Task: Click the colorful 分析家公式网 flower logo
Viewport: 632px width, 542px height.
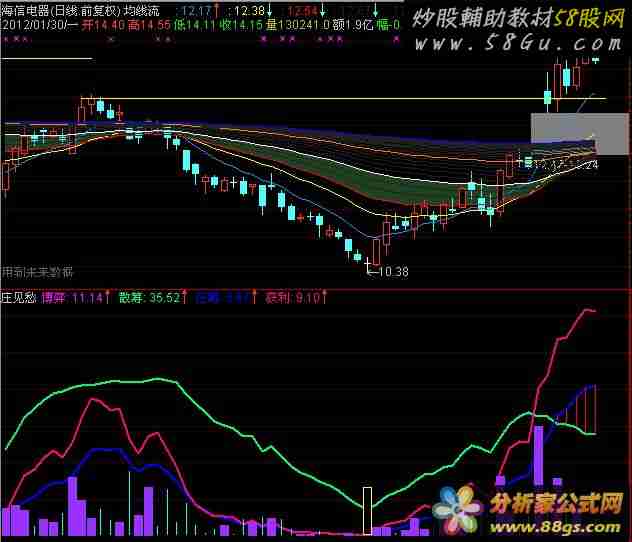Action: [457, 509]
